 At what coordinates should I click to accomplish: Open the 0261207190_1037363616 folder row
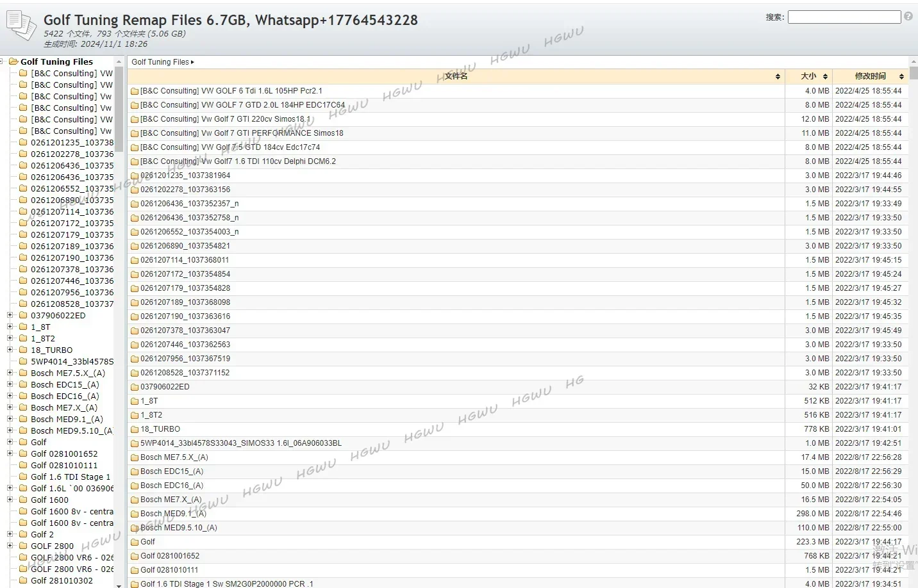point(185,316)
